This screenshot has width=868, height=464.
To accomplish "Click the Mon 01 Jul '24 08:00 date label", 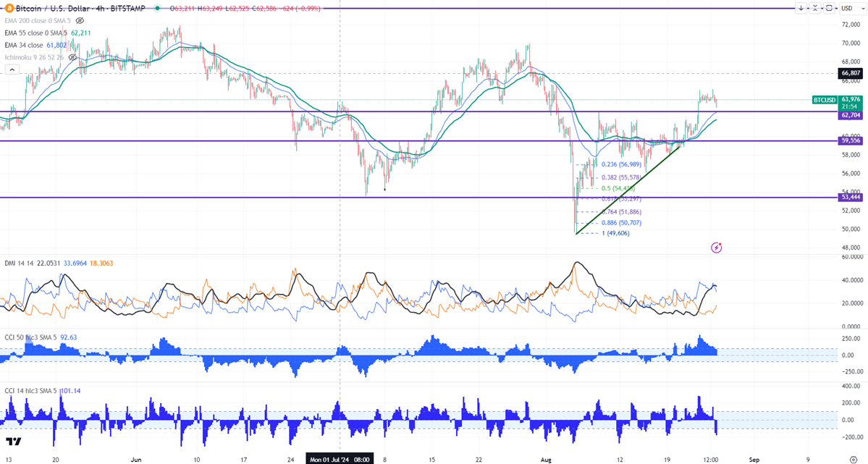I will pos(340,459).
